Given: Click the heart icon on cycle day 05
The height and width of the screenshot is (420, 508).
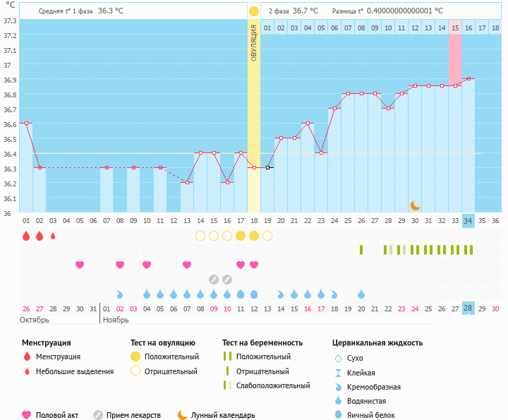Looking at the screenshot, I should coord(80,265).
